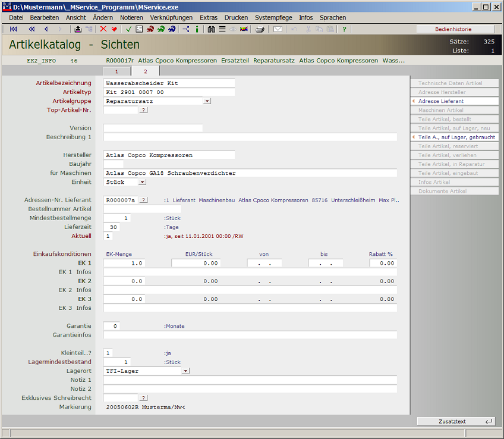
Task: Open the Lagerort dropdown list
Action: click(x=185, y=371)
